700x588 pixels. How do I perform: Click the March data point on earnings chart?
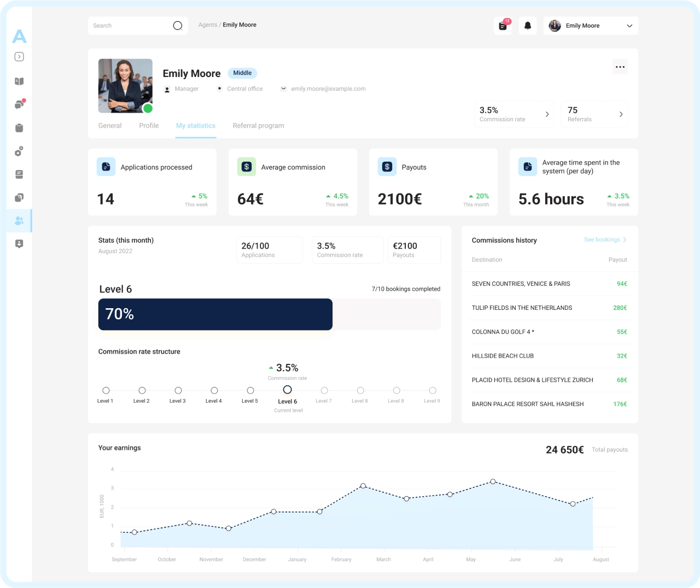363,486
